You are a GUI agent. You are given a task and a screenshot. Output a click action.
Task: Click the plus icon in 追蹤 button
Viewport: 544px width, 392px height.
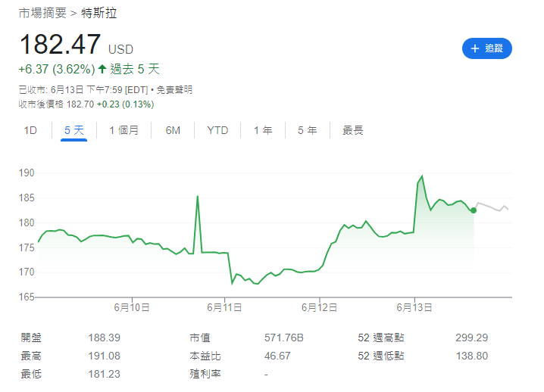pos(474,48)
